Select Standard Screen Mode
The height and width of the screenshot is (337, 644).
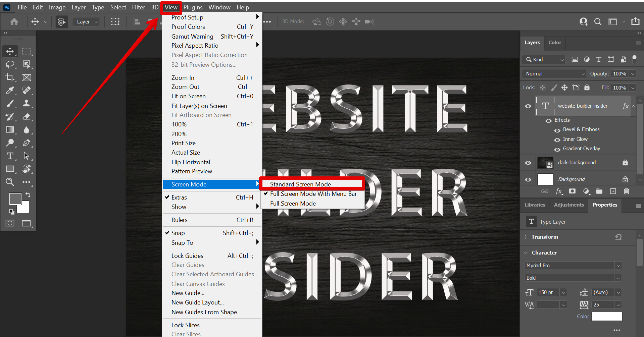[300, 184]
